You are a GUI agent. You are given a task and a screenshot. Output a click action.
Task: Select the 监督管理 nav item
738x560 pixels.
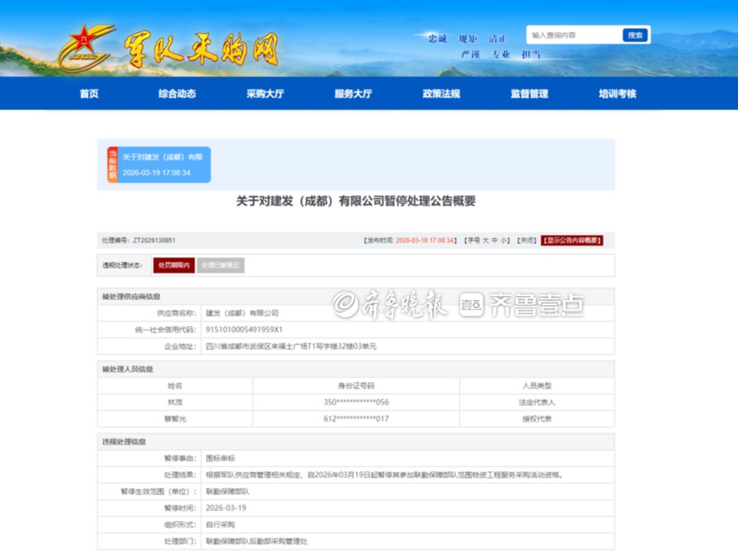pos(529,94)
